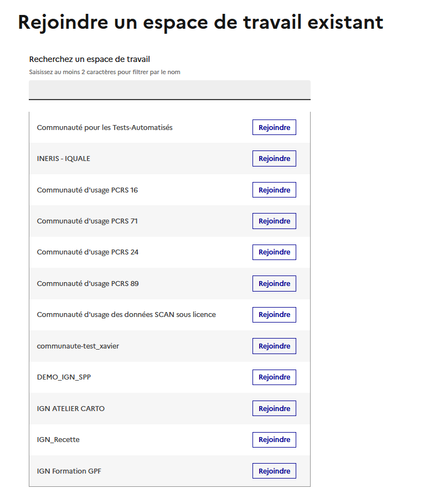Click the 'Rejoindre un espace de travail existant' heading
The height and width of the screenshot is (504, 433).
(200, 22)
